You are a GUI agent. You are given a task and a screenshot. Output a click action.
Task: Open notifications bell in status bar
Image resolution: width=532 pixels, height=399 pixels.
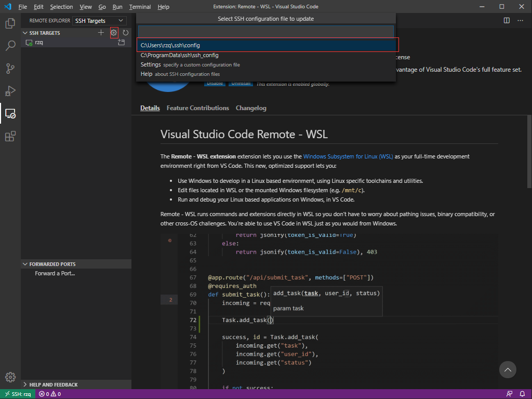(x=523, y=394)
